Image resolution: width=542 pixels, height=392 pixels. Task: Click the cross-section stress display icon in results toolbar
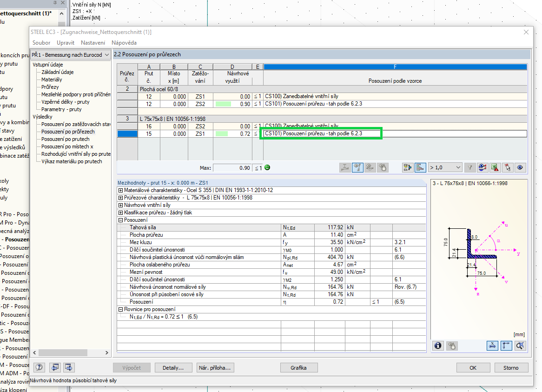[x=345, y=168]
